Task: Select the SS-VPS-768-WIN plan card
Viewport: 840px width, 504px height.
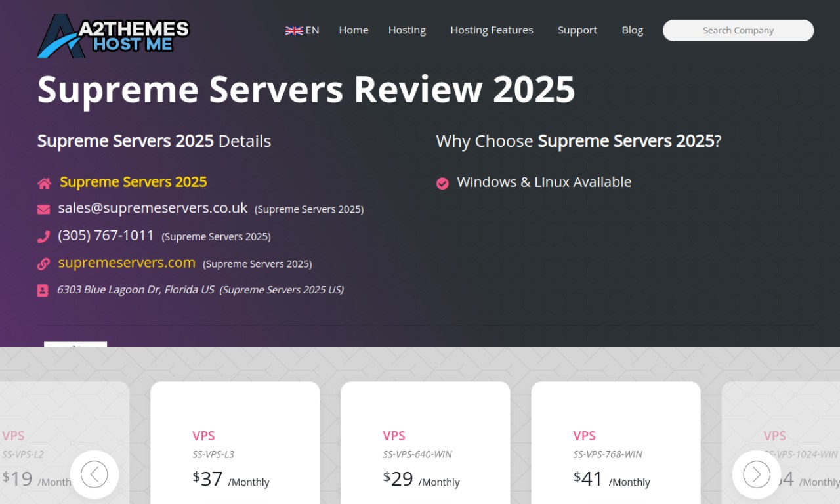Action: coord(616,443)
